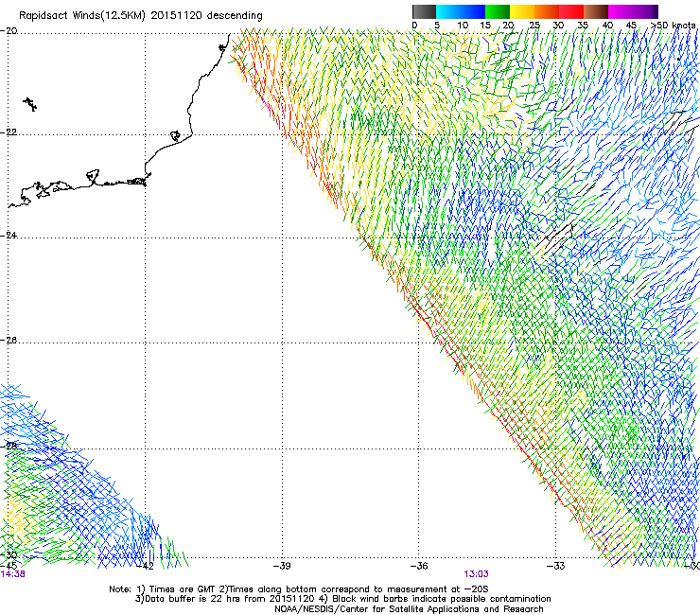Click the '-28' latitude label
Screen dimensions: 700x615
(x=9, y=447)
